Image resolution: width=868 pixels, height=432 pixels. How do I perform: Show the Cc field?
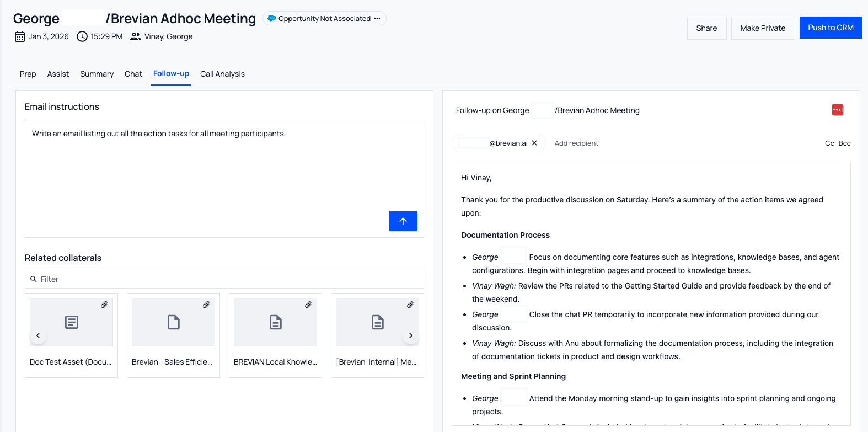pyautogui.click(x=829, y=143)
